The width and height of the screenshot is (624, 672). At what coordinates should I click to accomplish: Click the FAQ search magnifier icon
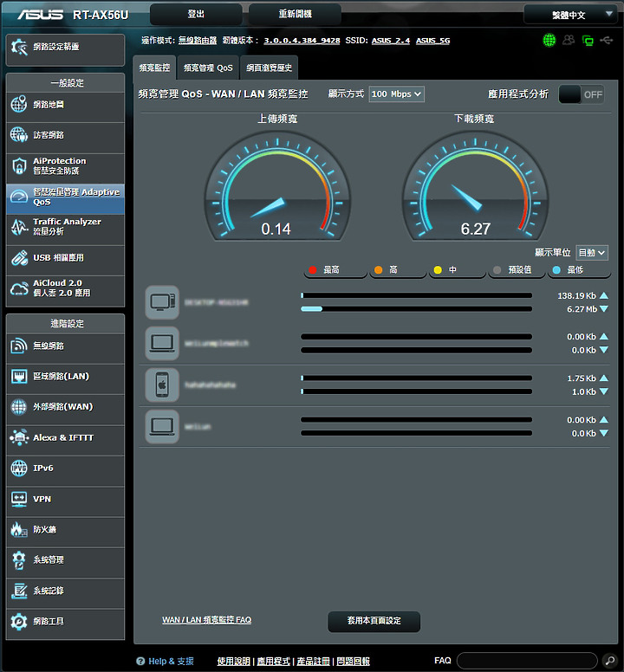(x=610, y=661)
